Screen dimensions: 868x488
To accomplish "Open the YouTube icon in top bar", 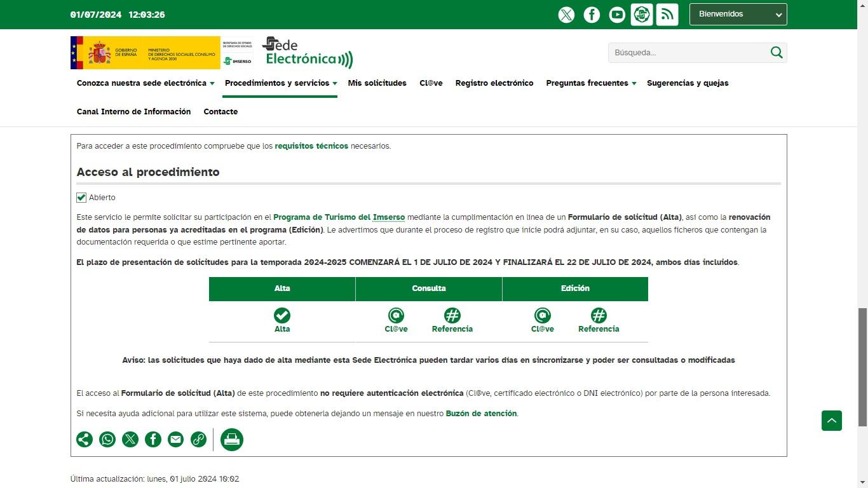I will (x=617, y=15).
